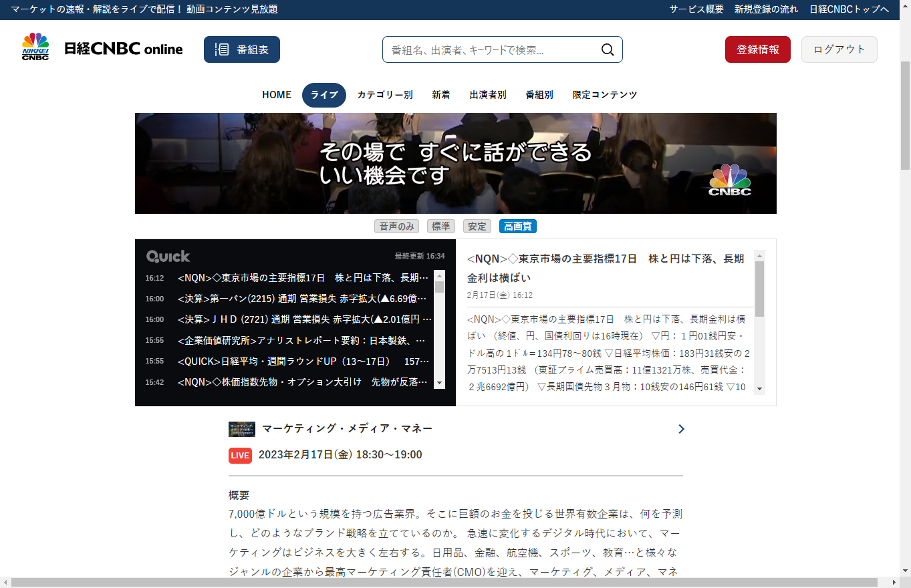Screen dimensions: 911x588
Task: Click the 登録情報 button
Action: [758, 49]
